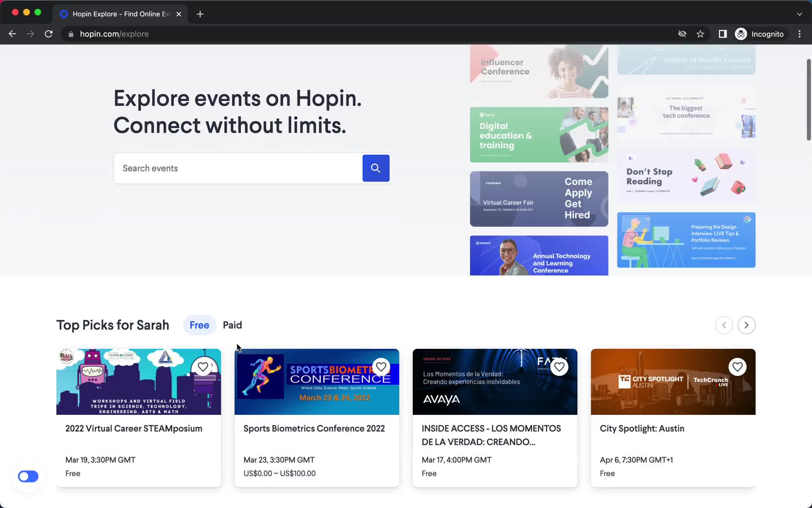Screen dimensions: 812x508
Task: Favorite the Sports Biometrics Conference card
Action: pos(381,367)
